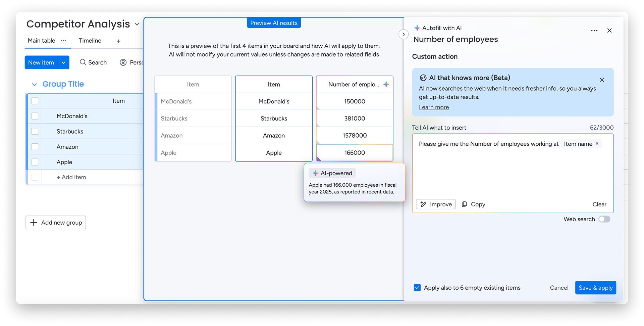Select the 166000 preview cell
Viewport: 644px width, 326px height.
[x=355, y=153]
